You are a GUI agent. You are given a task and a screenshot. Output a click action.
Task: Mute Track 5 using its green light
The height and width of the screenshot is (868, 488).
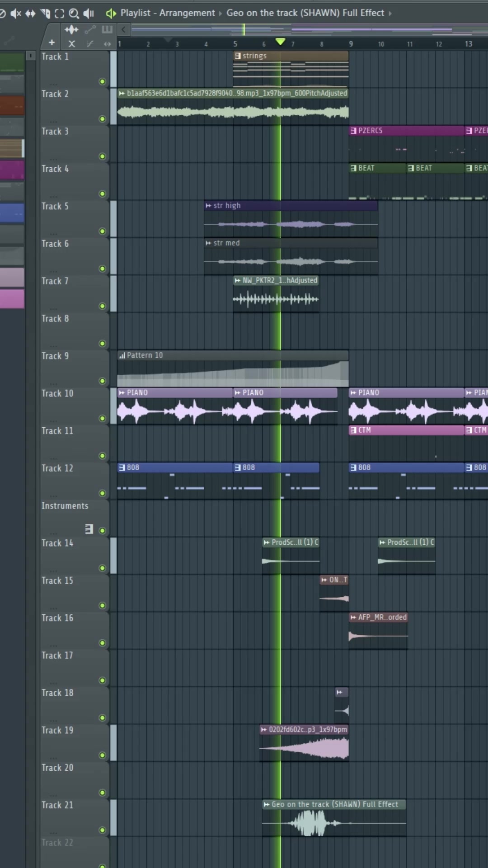(x=102, y=231)
